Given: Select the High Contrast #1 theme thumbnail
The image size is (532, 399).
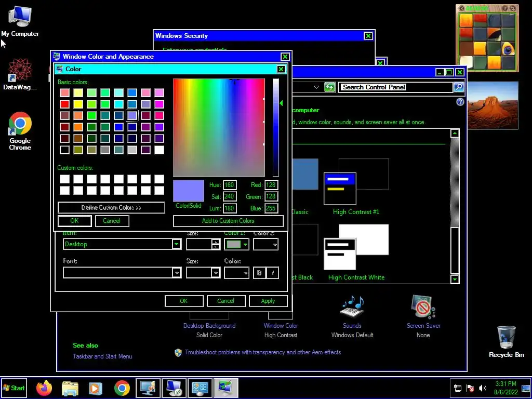Looking at the screenshot, I should click(x=356, y=181).
